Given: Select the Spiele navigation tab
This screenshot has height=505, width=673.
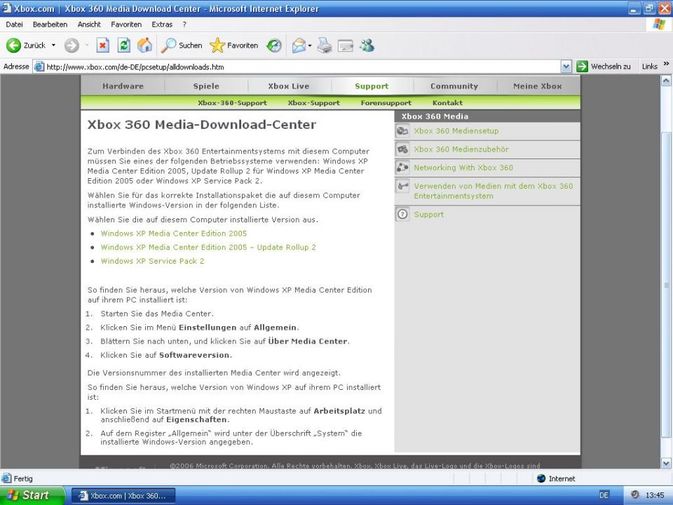Looking at the screenshot, I should click(x=206, y=86).
